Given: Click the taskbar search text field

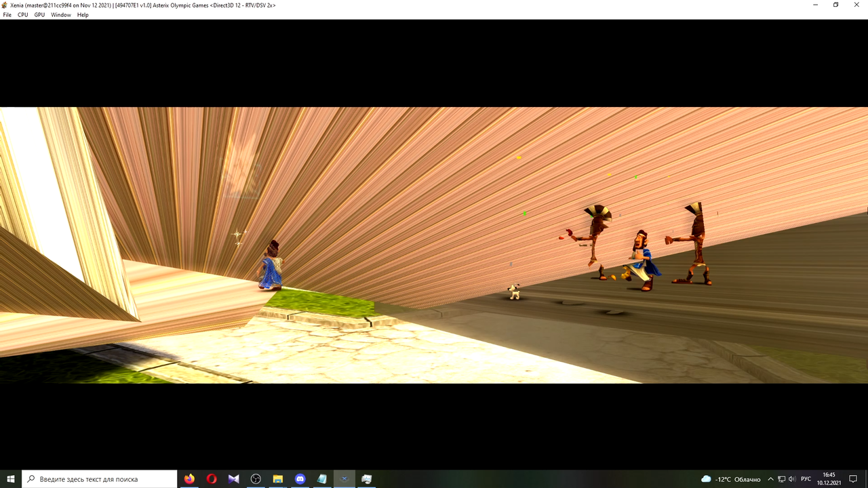Looking at the screenshot, I should (x=100, y=479).
